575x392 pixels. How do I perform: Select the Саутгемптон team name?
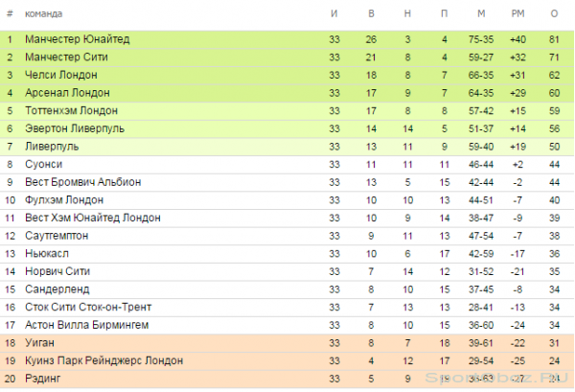tap(57, 236)
